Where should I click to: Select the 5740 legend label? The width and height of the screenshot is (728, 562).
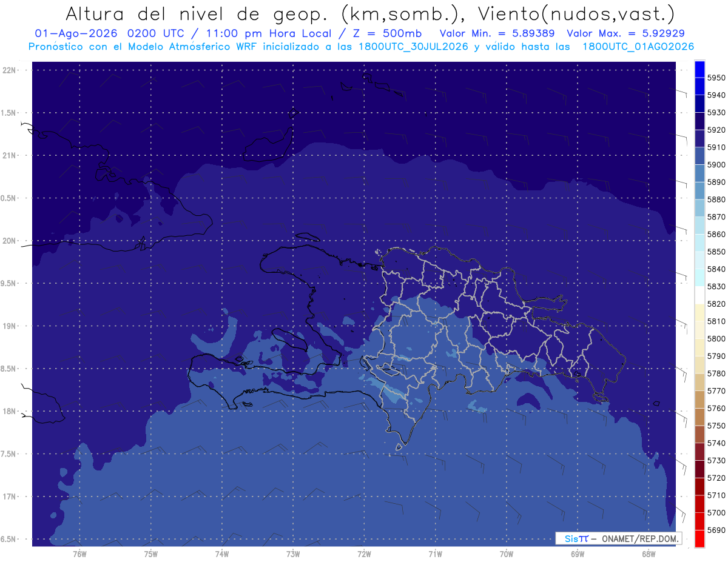tap(716, 443)
